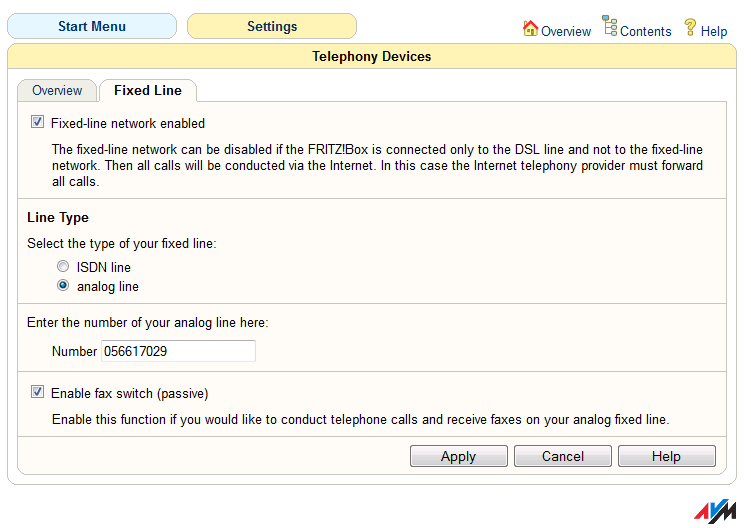The width and height of the screenshot is (751, 528).
Task: Click the analog line Number field
Action: [178, 351]
